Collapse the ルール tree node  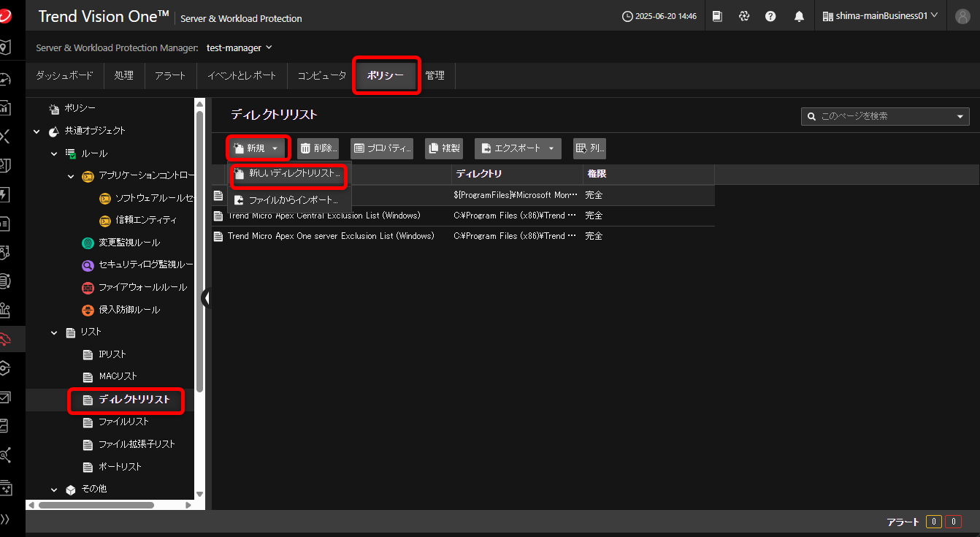pos(53,154)
